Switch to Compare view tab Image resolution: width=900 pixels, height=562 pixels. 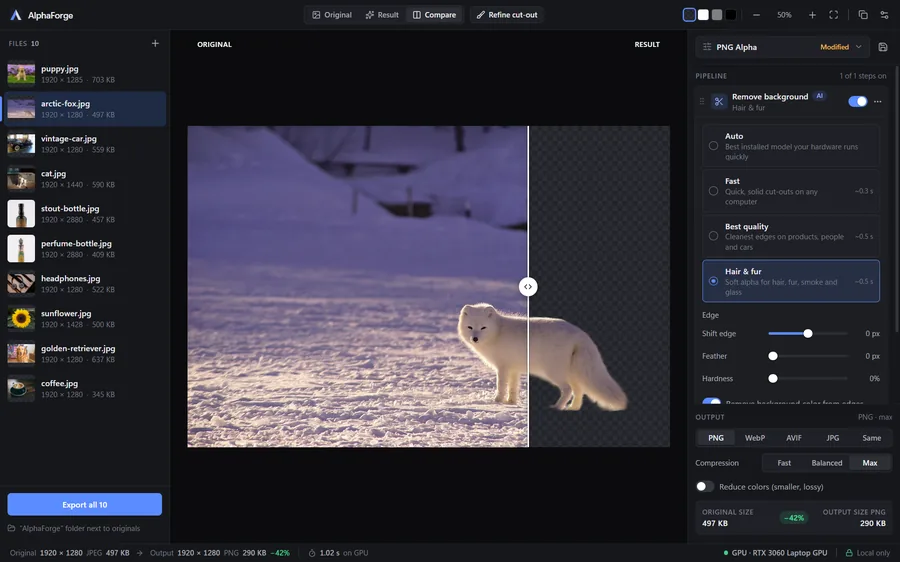click(434, 15)
